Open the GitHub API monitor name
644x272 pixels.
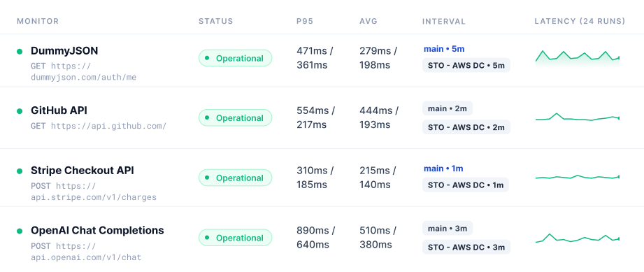(x=59, y=110)
